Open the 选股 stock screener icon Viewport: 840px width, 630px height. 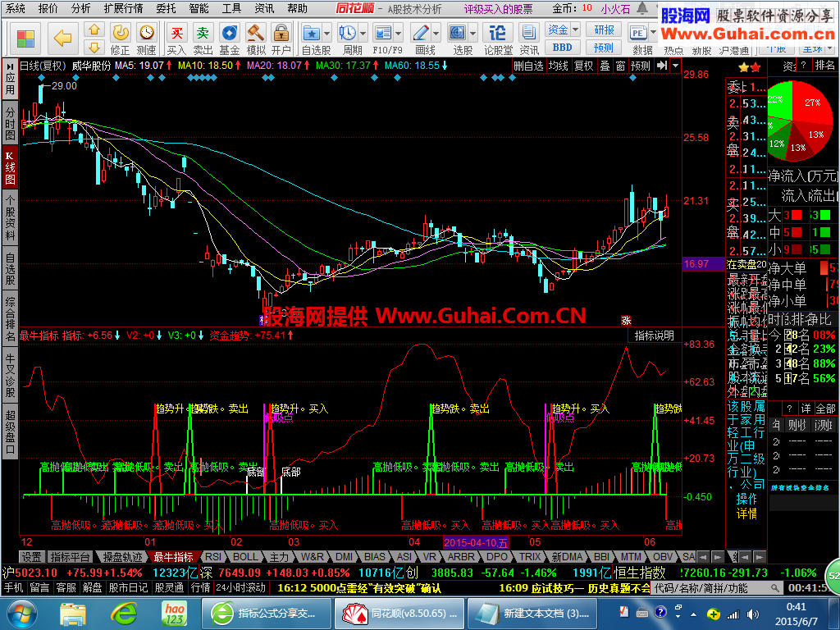[457, 34]
